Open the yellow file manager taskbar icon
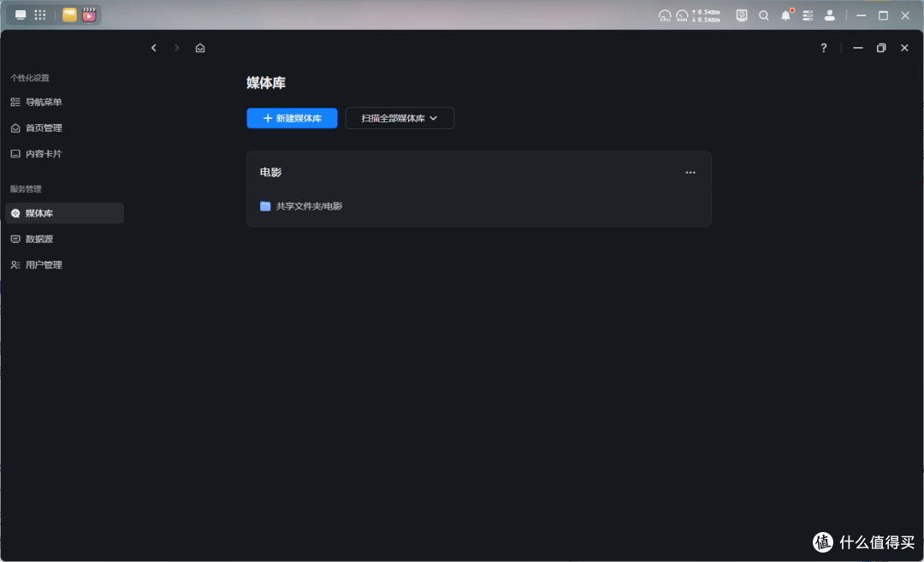Viewport: 924px width, 562px height. pyautogui.click(x=69, y=15)
